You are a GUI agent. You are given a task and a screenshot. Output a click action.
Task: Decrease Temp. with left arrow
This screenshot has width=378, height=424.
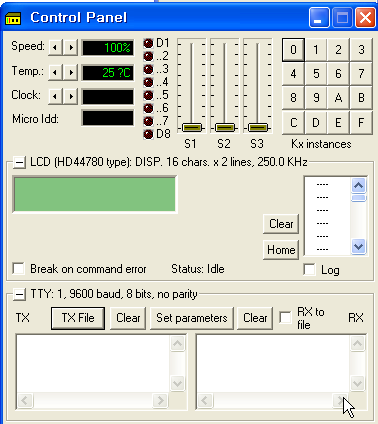[55, 72]
